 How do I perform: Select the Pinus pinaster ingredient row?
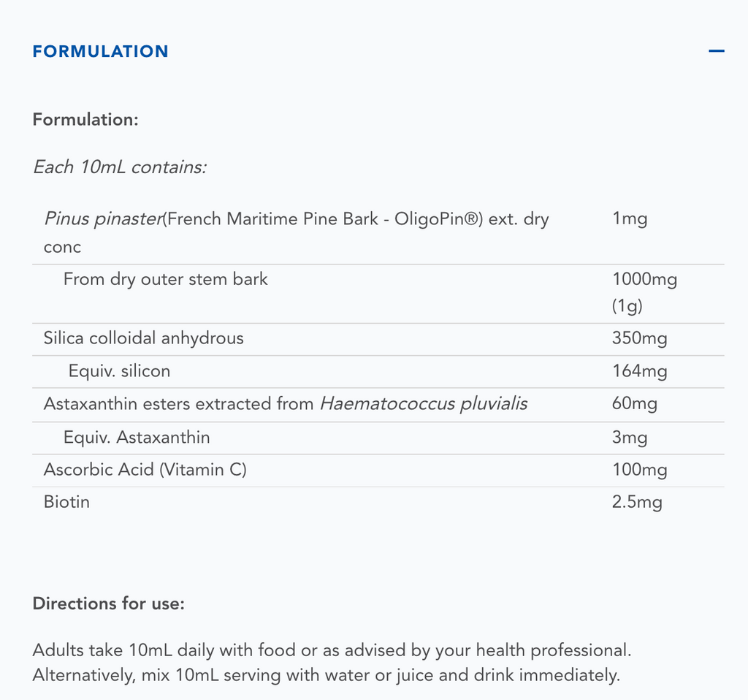coord(296,219)
